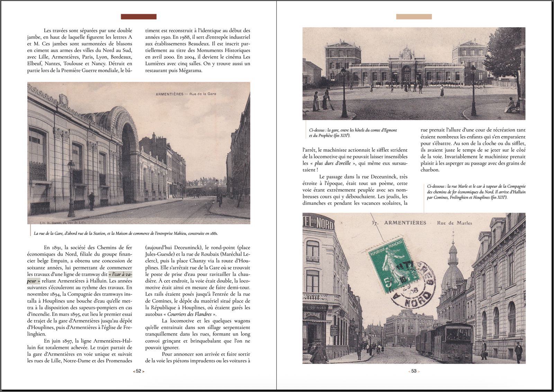The image size is (554, 392).
Task: Click caption beginning 'Ci-dessous : la rue Marle'
Action: click(x=476, y=192)
